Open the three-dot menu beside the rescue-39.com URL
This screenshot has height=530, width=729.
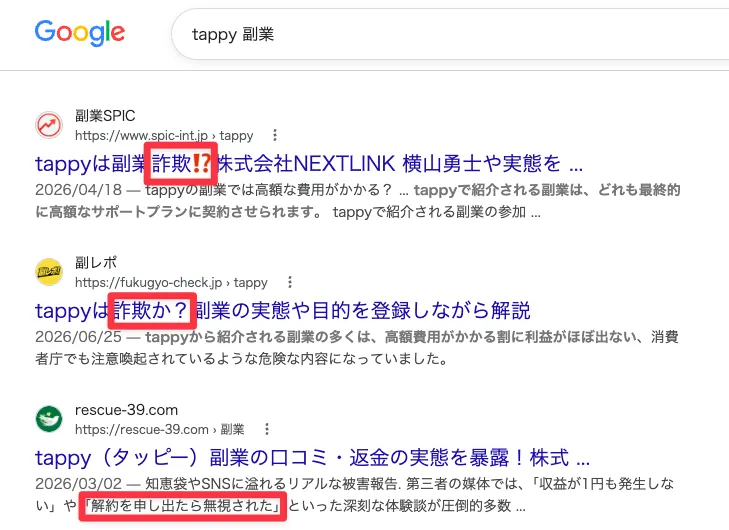[x=266, y=429]
